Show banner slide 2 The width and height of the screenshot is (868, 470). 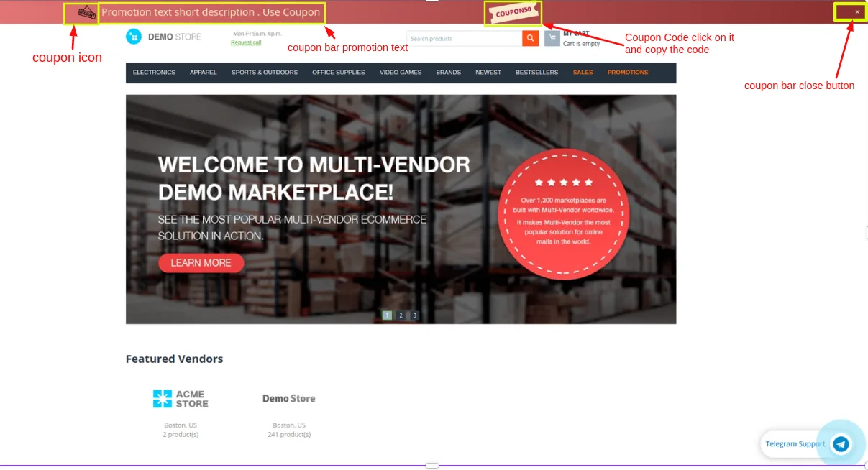pos(401,315)
